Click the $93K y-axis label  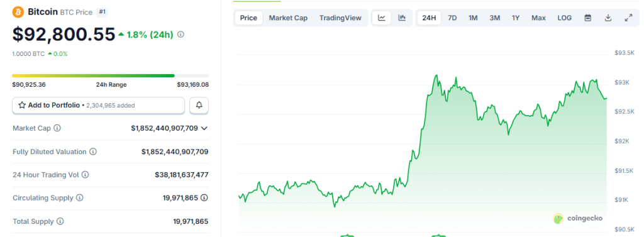[x=622, y=82]
